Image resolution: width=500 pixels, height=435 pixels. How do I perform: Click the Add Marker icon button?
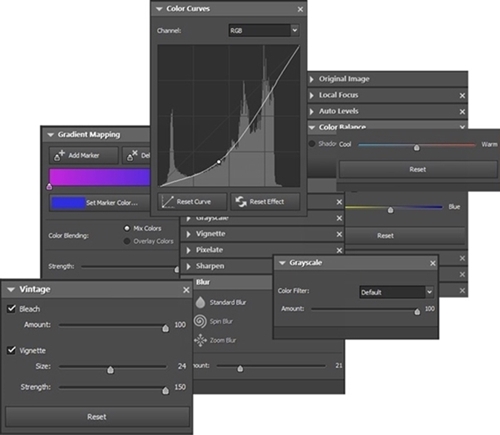pyautogui.click(x=59, y=155)
